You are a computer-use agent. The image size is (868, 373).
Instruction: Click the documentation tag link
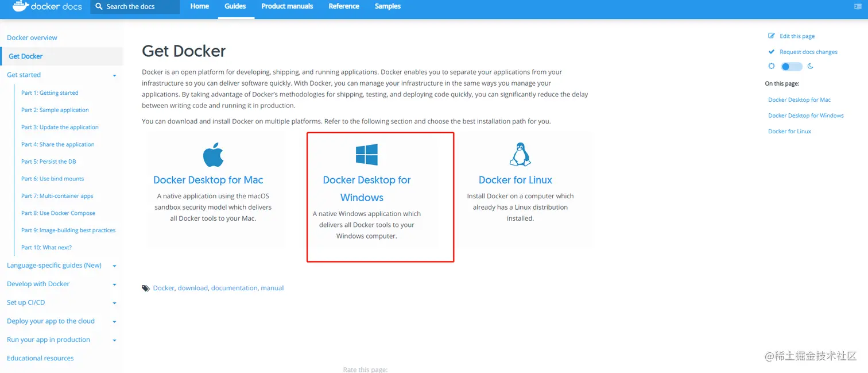[234, 289]
